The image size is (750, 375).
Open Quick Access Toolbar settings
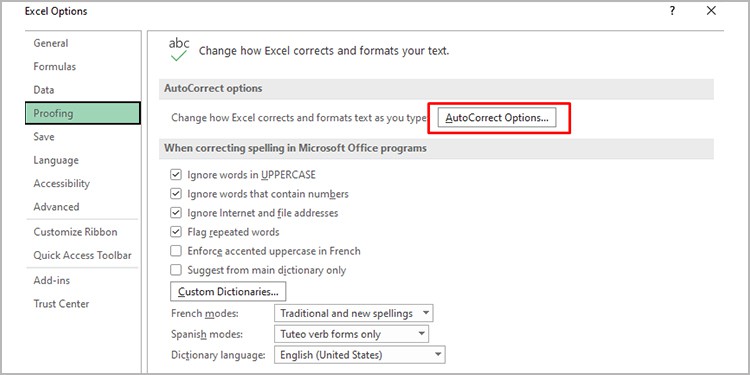[x=82, y=255]
